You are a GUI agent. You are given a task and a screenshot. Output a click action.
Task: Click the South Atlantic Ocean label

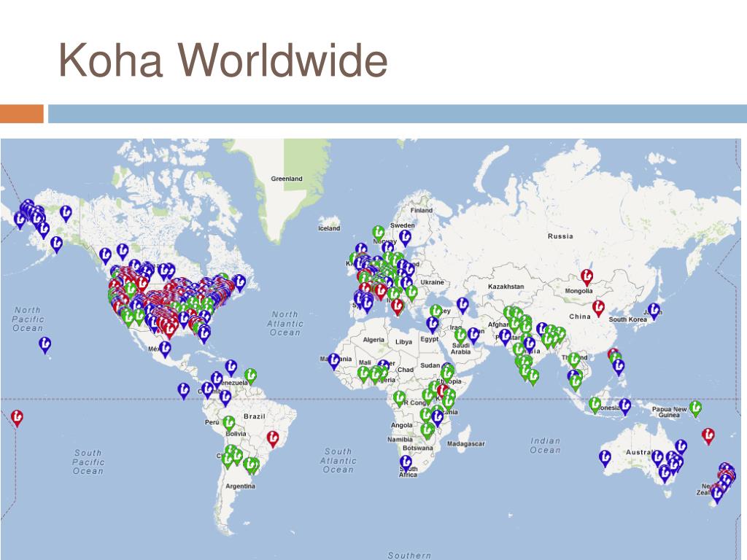pos(338,461)
